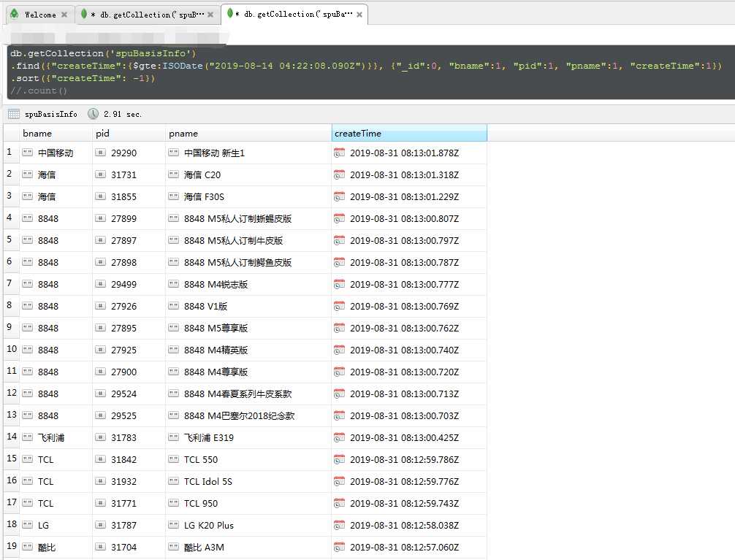This screenshot has width=735, height=560.
Task: Click the string type icon before 中国移动 新生1
Action: click(x=174, y=153)
